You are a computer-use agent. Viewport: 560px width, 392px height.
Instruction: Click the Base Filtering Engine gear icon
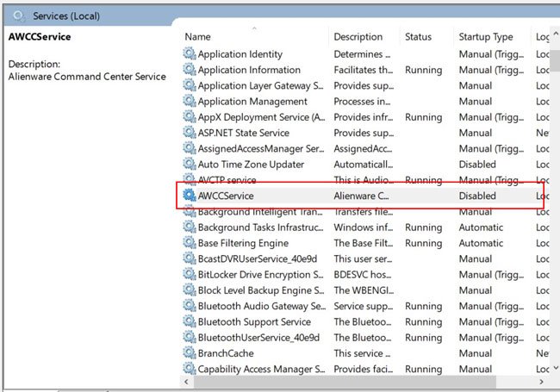(190, 243)
